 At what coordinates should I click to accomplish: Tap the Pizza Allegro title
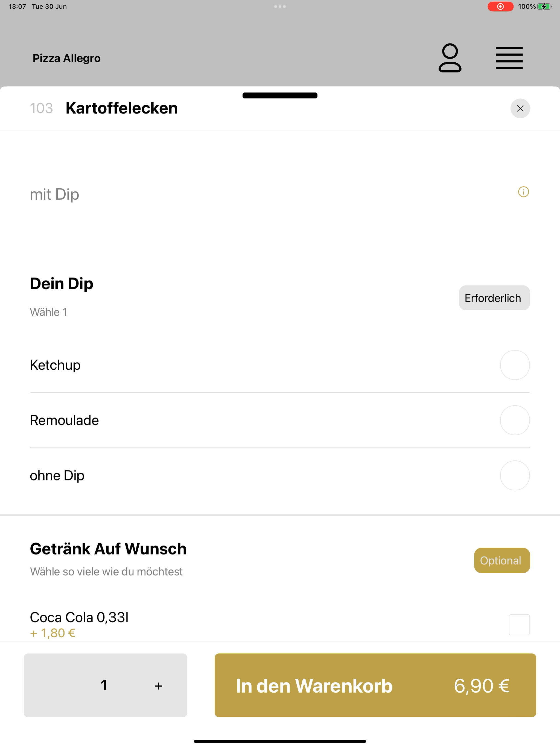point(66,58)
